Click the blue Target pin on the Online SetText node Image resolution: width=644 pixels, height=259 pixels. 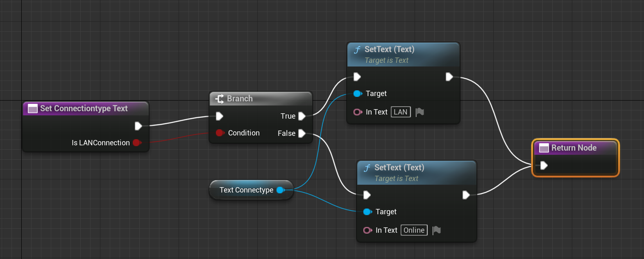(x=367, y=212)
